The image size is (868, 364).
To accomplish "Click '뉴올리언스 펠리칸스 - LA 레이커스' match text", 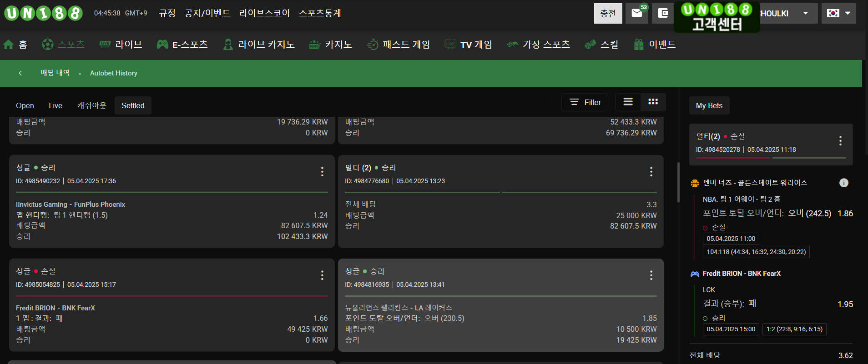I will pyautogui.click(x=399, y=308).
